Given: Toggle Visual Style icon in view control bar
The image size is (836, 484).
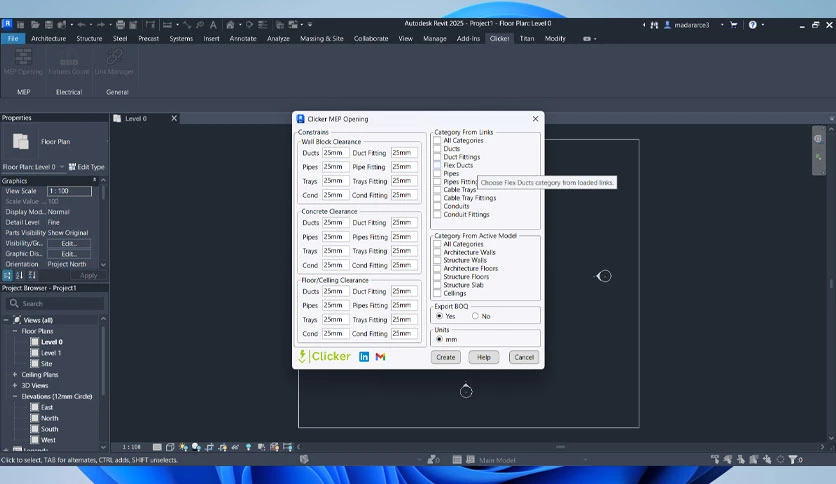Looking at the screenshot, I should [170, 447].
